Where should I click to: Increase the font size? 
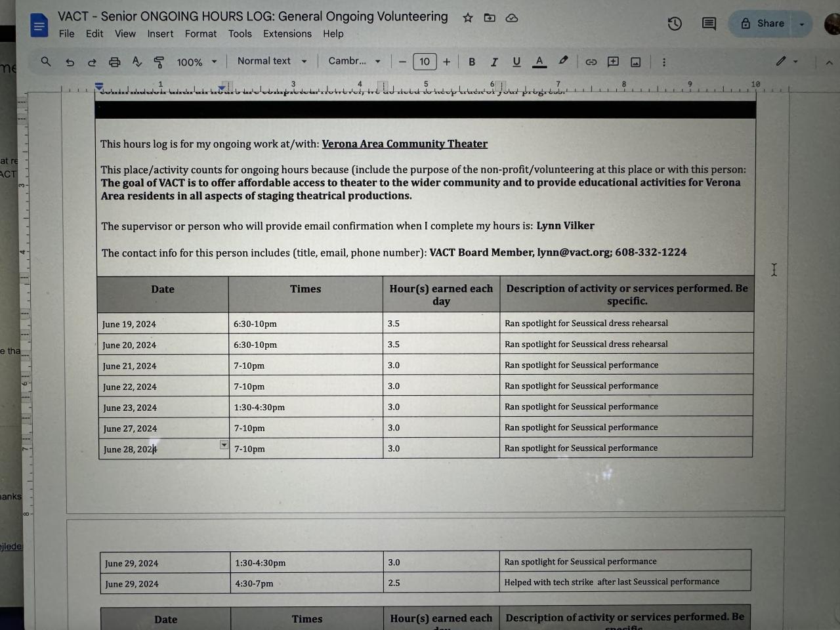click(447, 62)
